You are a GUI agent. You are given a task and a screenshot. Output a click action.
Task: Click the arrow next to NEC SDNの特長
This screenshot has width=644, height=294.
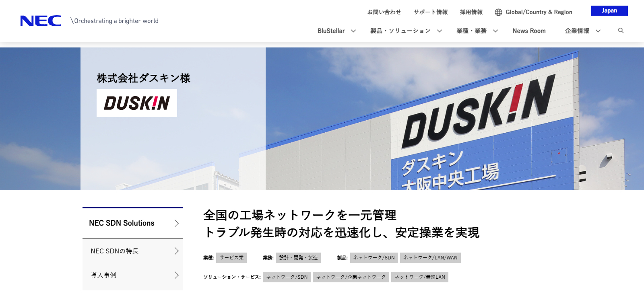click(x=176, y=251)
